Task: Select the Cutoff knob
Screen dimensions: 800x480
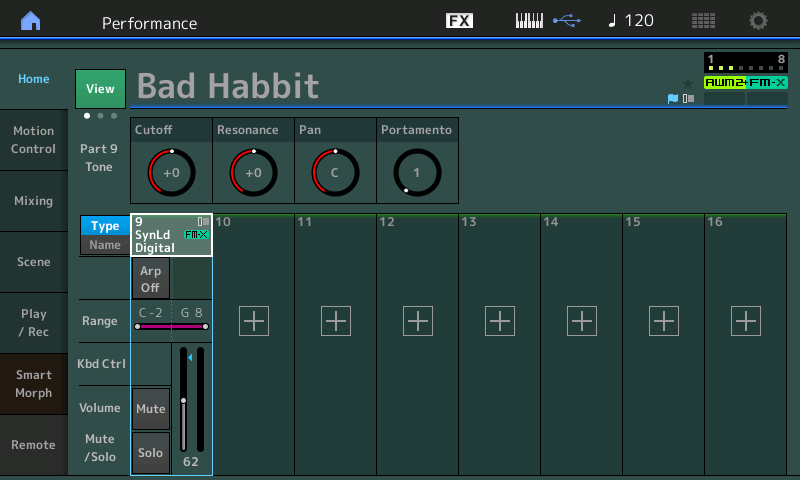Action: [171, 172]
